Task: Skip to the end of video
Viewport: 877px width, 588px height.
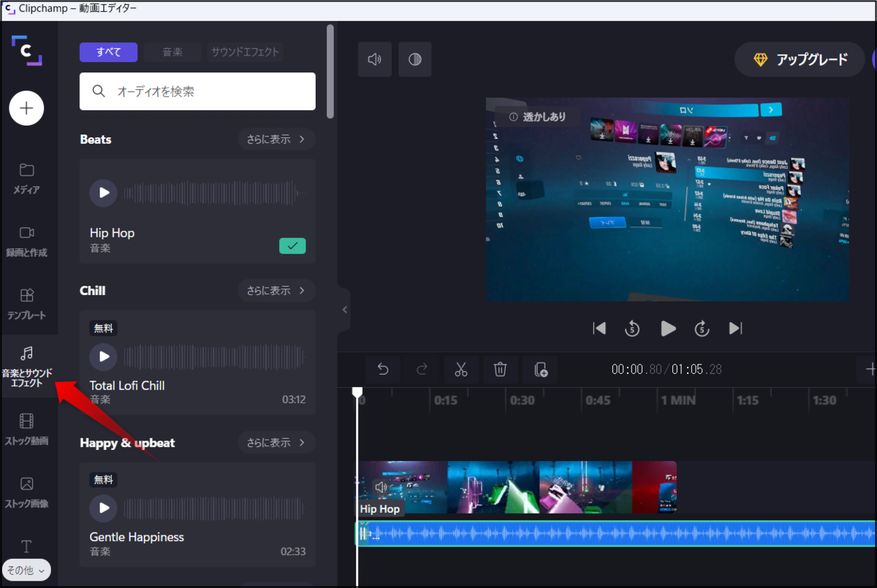Action: [x=736, y=329]
